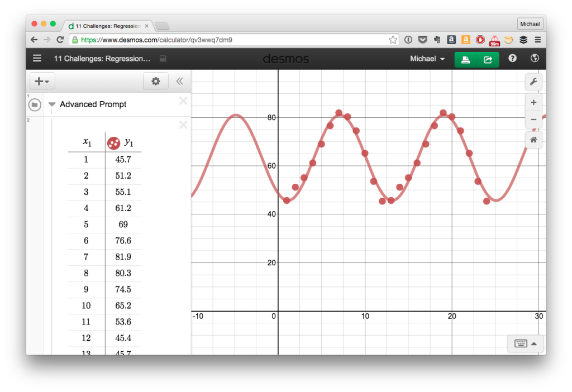Share the graph with the share icon
The image size is (572, 392).
tap(487, 59)
